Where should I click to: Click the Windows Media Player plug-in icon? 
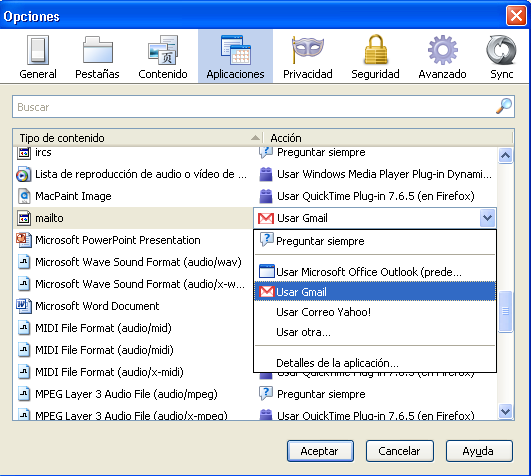266,174
